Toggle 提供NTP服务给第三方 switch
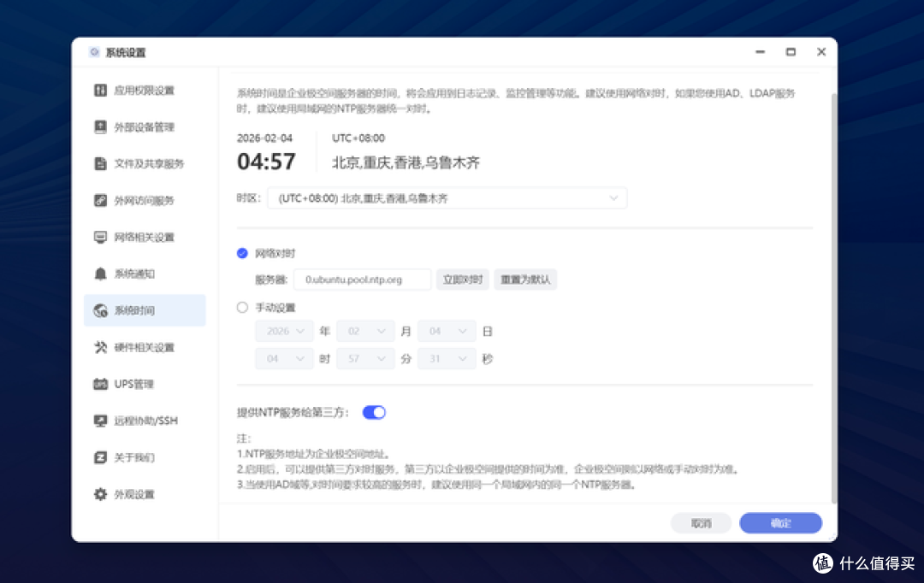Image resolution: width=924 pixels, height=583 pixels. 374,412
